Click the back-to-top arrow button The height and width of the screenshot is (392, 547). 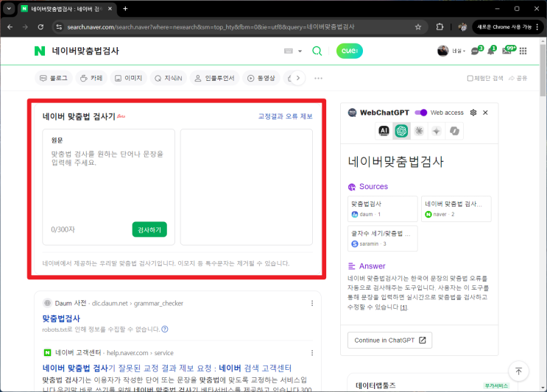[519, 371]
